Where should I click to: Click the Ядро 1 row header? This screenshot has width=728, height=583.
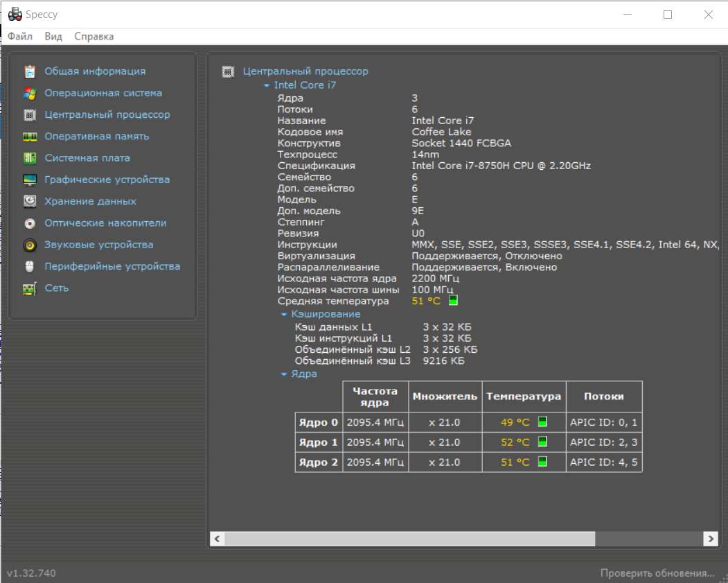tap(319, 442)
